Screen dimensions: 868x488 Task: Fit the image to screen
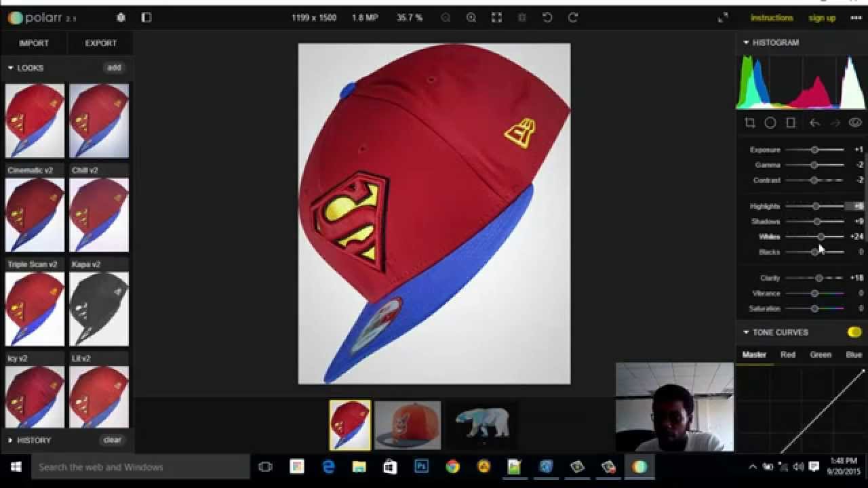(496, 18)
